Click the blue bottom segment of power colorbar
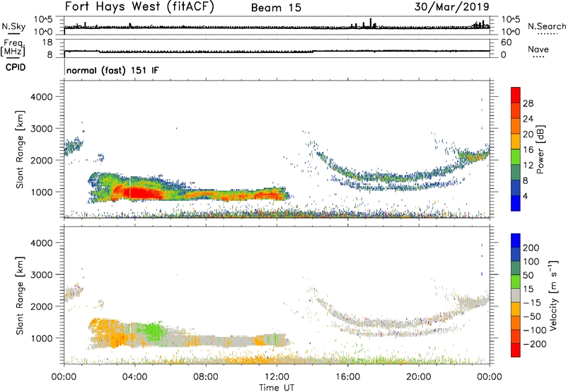566x392 pixels. click(x=516, y=203)
